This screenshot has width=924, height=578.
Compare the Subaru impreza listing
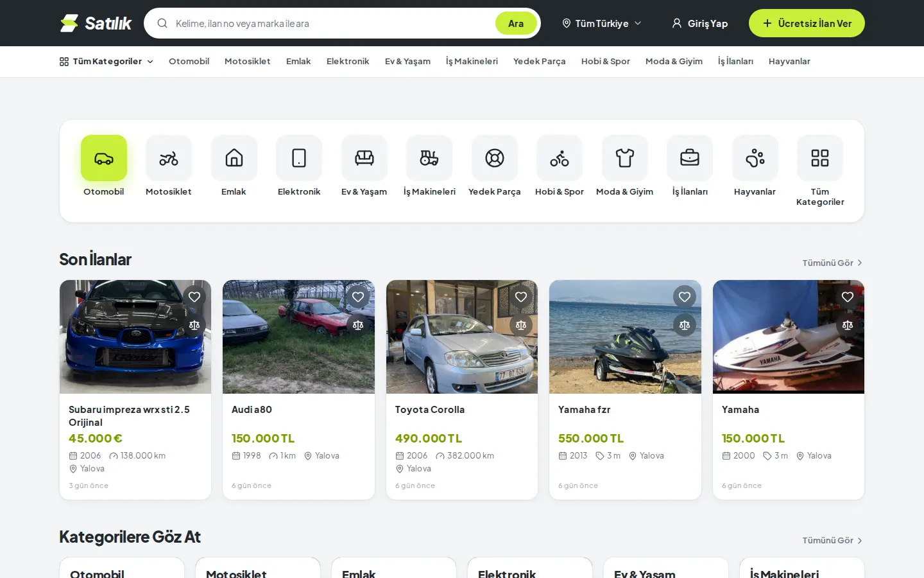194,325
